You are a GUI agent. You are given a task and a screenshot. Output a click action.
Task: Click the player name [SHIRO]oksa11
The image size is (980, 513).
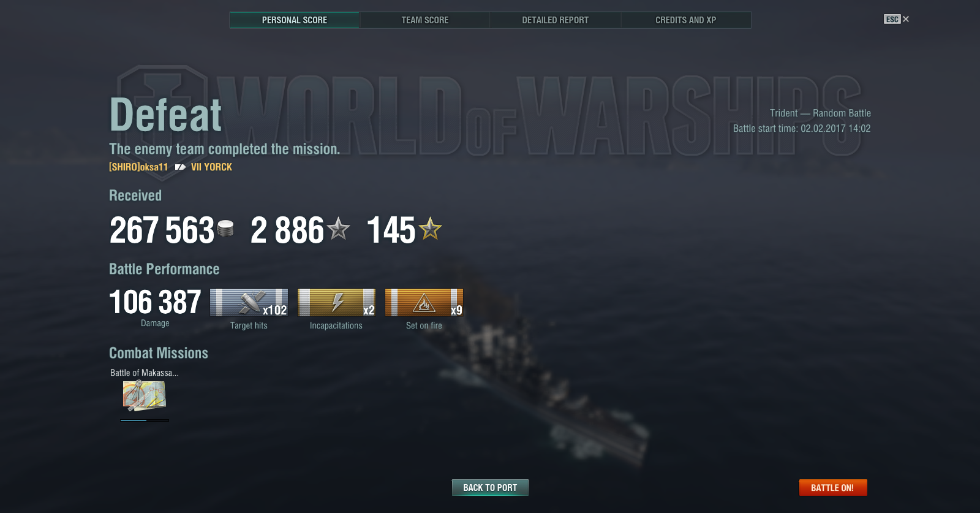pos(138,167)
